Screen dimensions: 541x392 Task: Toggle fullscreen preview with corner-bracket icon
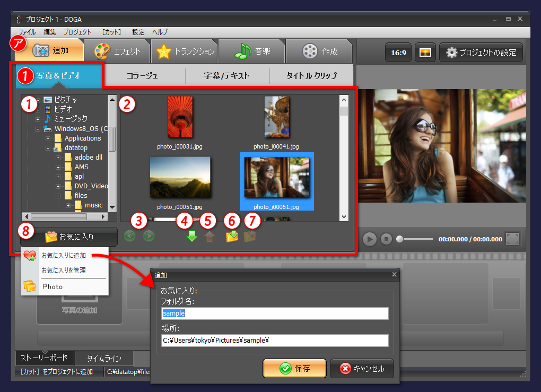(x=512, y=239)
